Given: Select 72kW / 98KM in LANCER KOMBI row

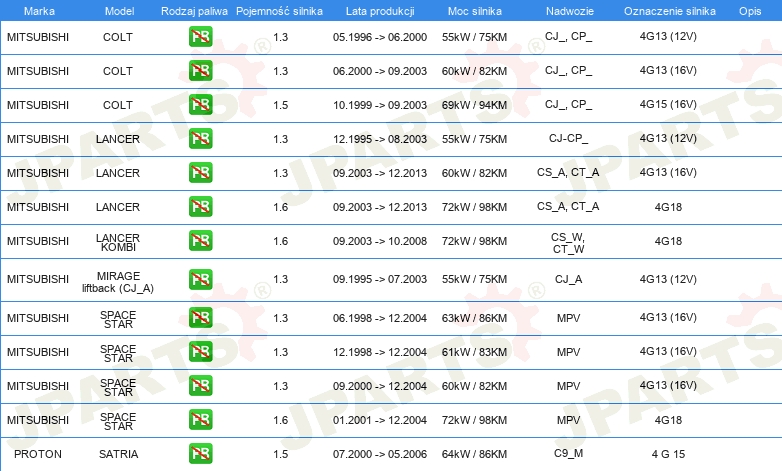Looking at the screenshot, I should click(474, 241).
